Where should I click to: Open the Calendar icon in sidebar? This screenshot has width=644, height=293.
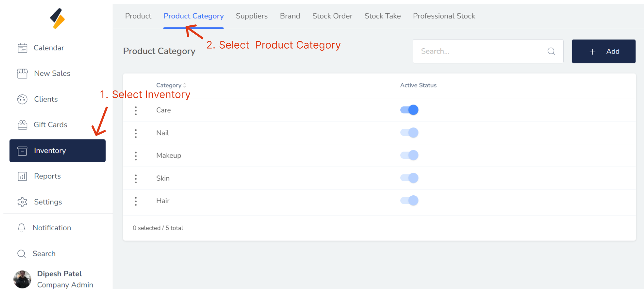pos(23,48)
